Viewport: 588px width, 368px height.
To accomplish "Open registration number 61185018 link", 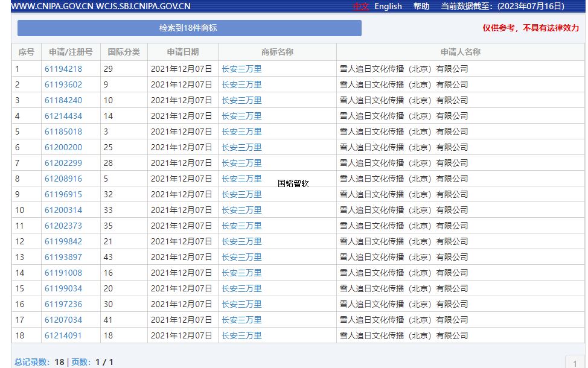I will coord(63,132).
